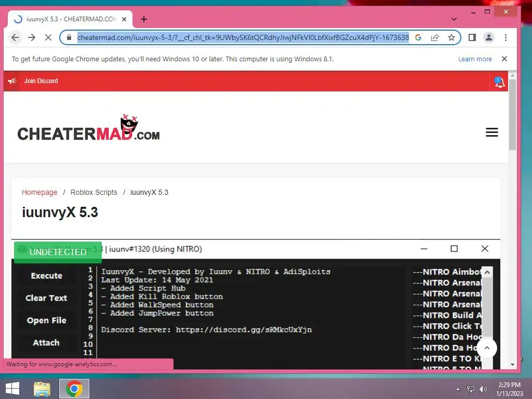Viewport: 532px width, 399px height.
Task: Click the scroll-to-top round button
Action: [487, 348]
